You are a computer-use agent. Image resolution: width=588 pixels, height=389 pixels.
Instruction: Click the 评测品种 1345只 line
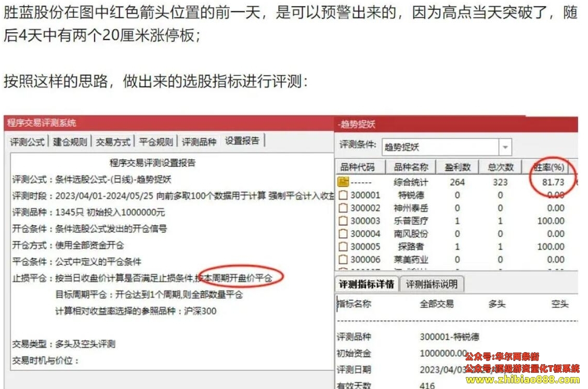[x=88, y=212]
